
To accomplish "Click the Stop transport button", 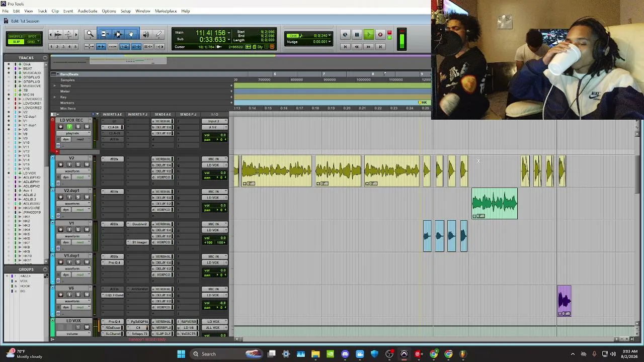I will click(x=357, y=35).
